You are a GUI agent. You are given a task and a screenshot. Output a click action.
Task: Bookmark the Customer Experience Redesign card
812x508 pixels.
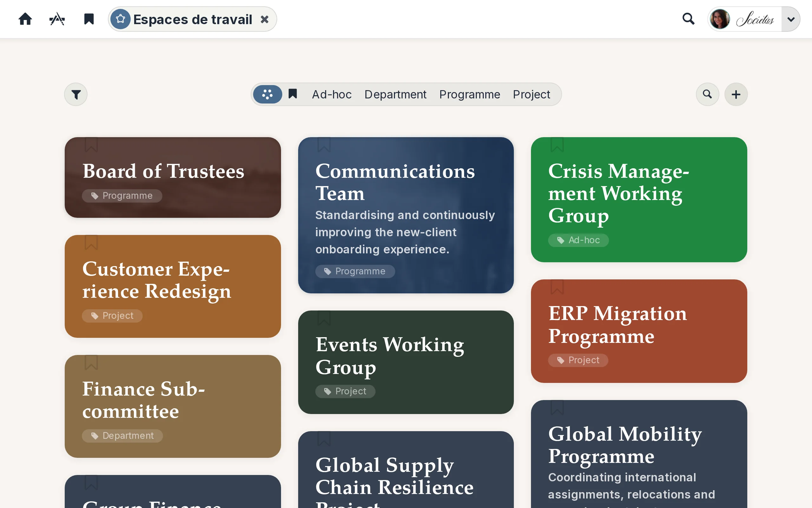click(91, 242)
